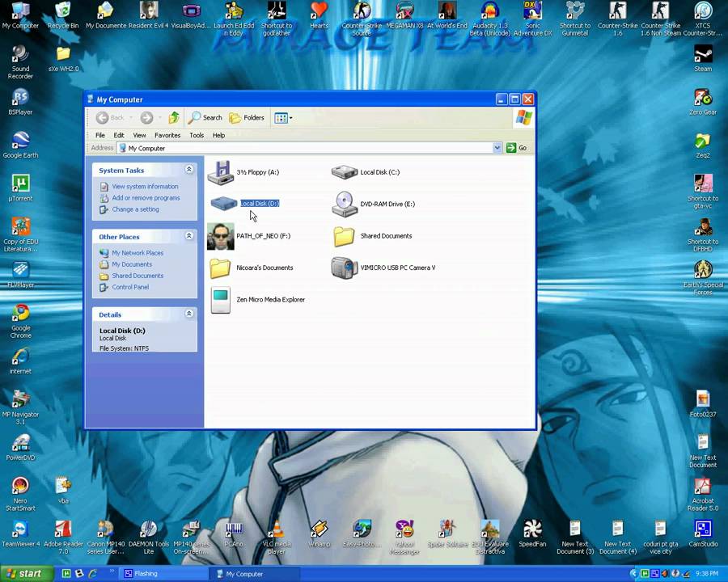Collapse the Details panel

pos(189,314)
